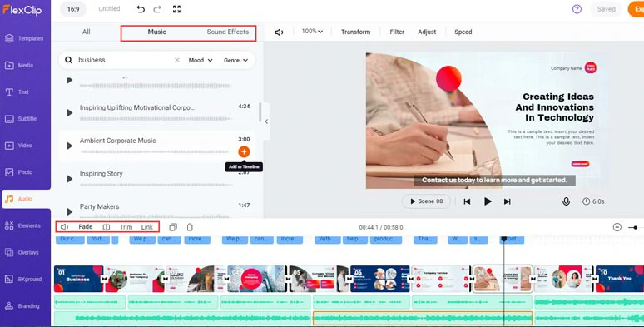Screen dimensions: 644x327
Task: Switch to the All audio tab
Action: (x=87, y=32)
